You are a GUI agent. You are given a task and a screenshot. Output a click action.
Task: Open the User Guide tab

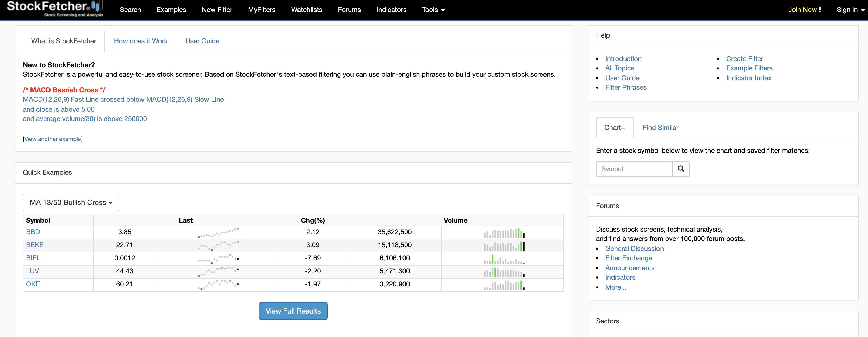(202, 41)
